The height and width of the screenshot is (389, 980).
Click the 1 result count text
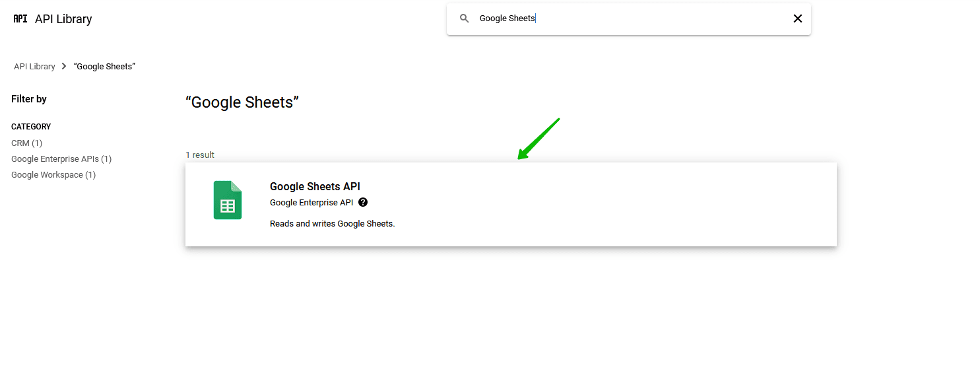[x=200, y=155]
